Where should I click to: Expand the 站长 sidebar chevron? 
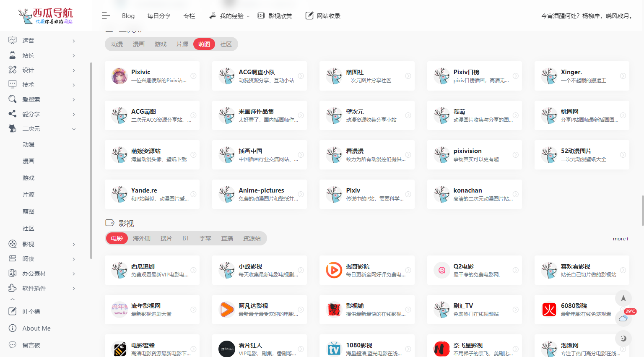point(74,56)
